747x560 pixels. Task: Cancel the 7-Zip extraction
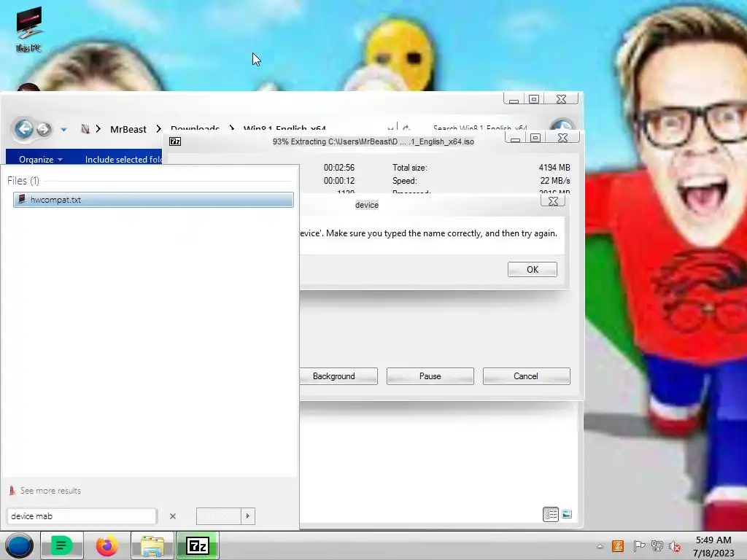[x=526, y=376]
